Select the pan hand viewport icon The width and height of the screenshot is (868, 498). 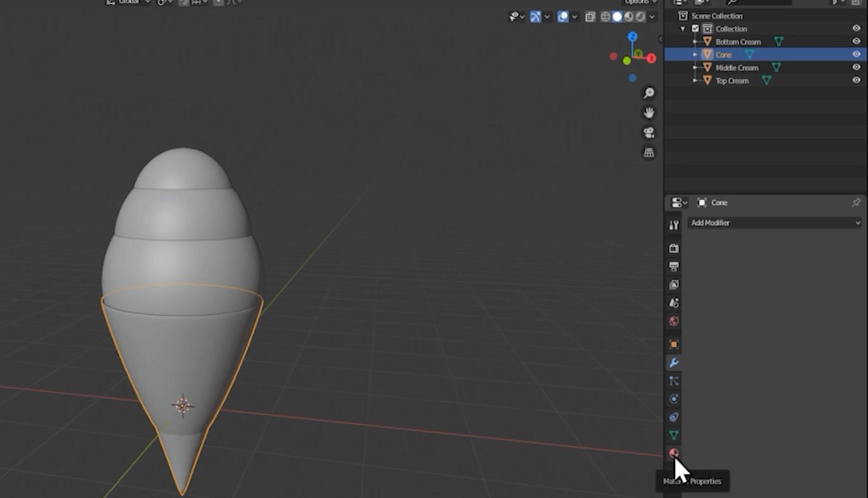[649, 113]
